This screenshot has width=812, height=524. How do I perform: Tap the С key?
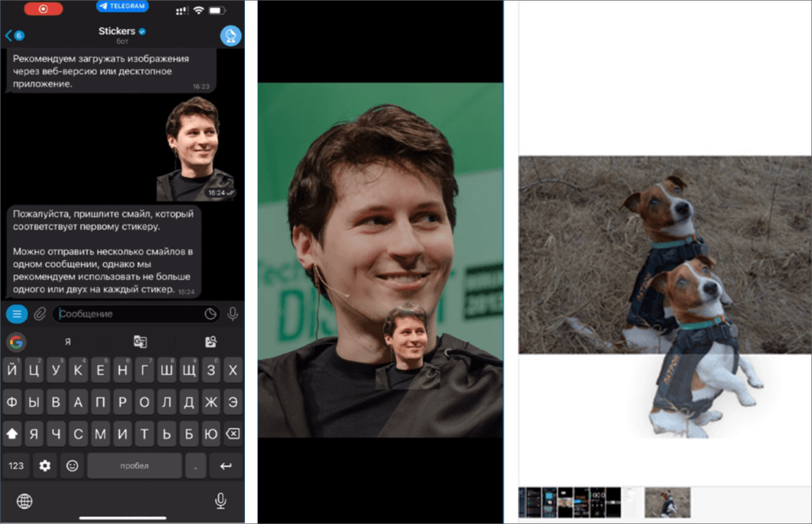pyautogui.click(x=79, y=434)
